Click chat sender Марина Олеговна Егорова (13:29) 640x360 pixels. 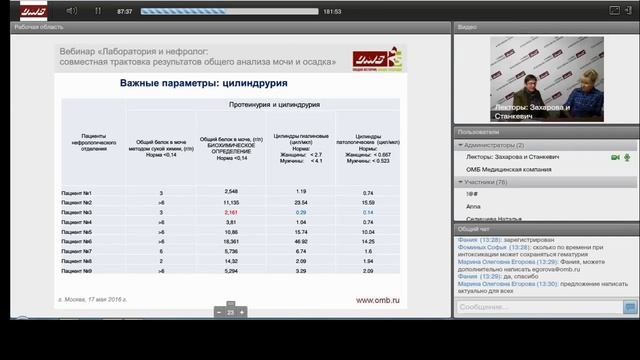coord(508,262)
